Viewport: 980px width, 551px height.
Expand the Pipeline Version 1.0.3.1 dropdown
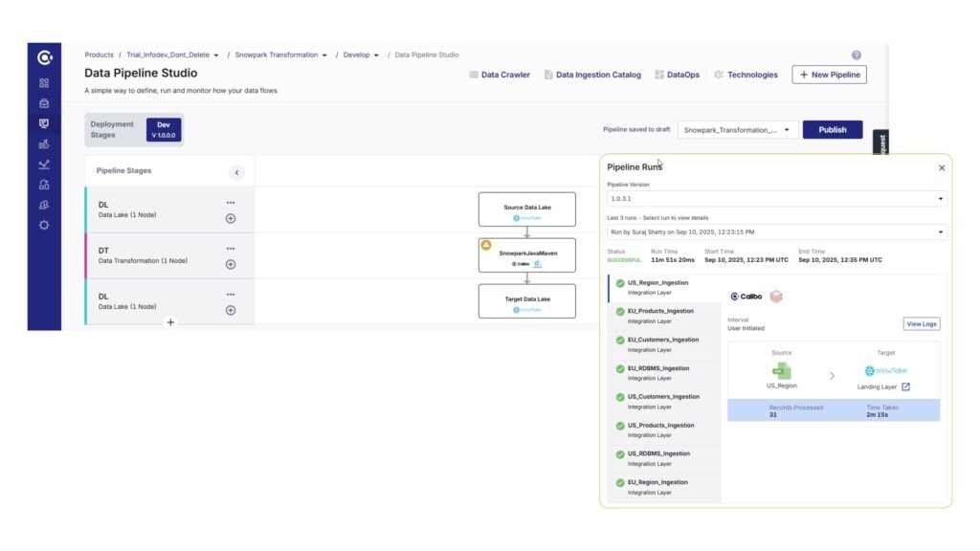[x=775, y=199]
